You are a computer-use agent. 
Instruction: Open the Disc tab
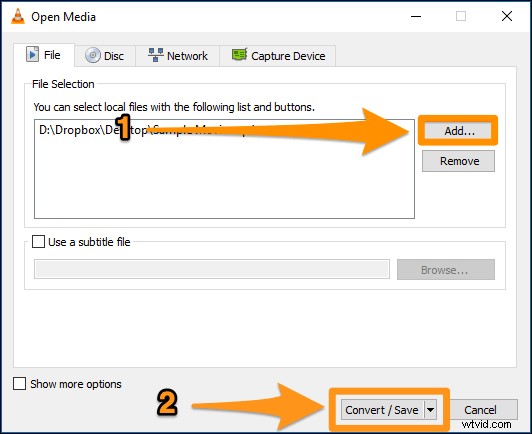click(x=105, y=56)
